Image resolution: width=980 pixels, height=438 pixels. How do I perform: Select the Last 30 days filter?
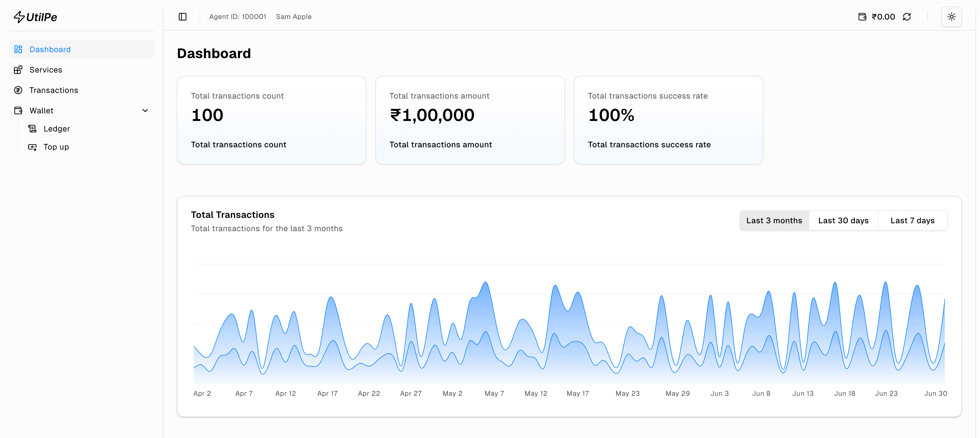coord(843,220)
